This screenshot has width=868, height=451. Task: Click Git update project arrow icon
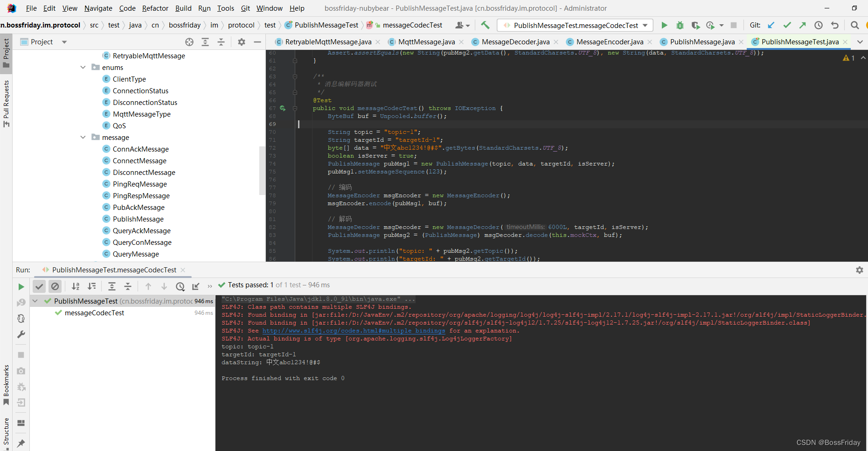click(771, 25)
